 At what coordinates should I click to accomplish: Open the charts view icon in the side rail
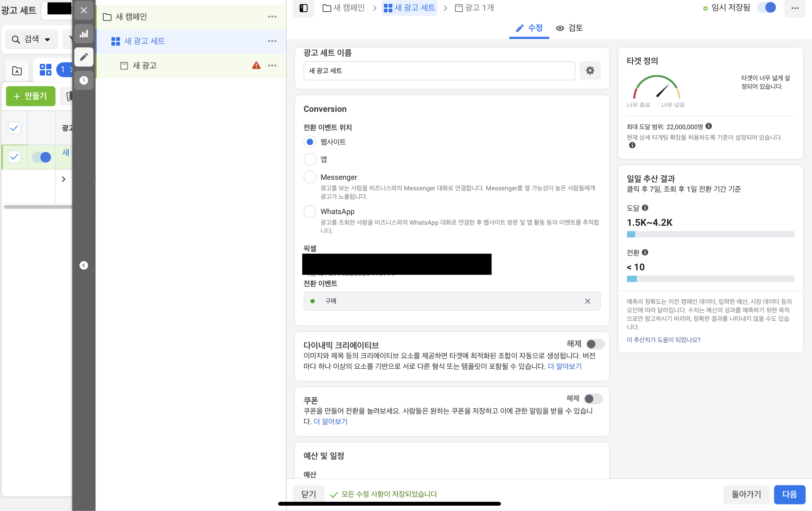(84, 34)
